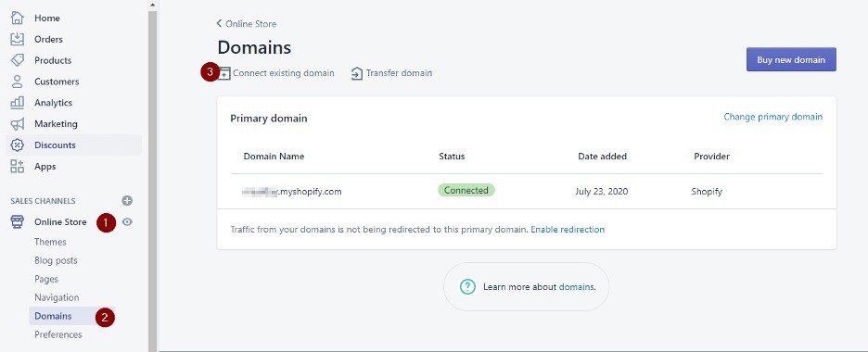Click the Online Store storefront icon
The image size is (868, 352).
point(18,221)
